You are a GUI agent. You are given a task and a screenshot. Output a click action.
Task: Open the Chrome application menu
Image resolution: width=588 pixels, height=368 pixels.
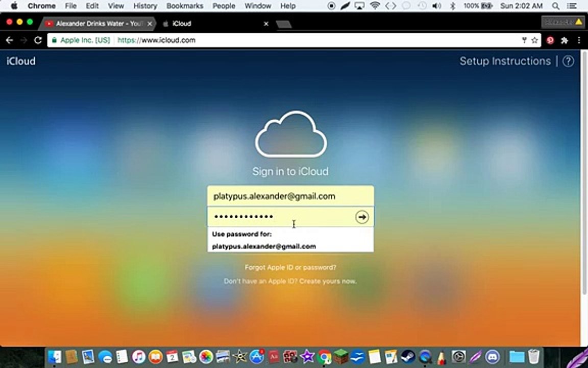(41, 6)
